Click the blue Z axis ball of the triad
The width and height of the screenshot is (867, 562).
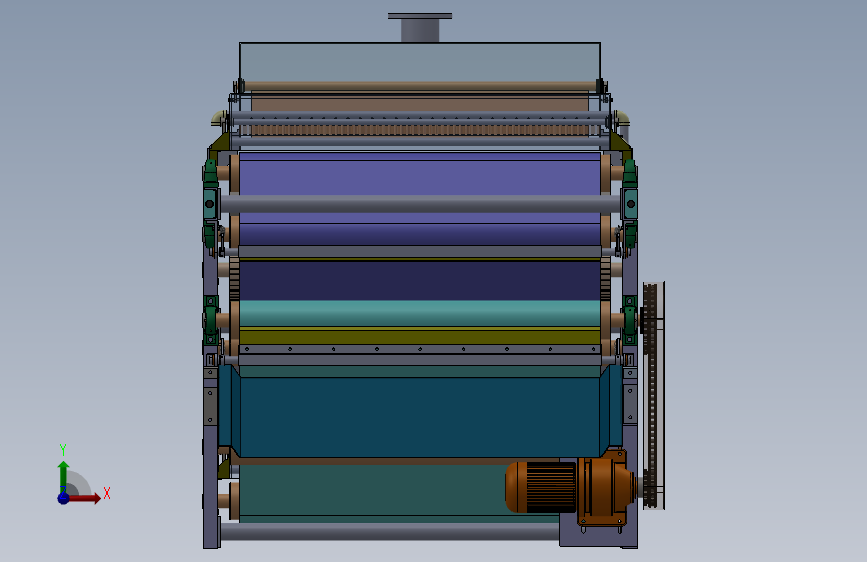(64, 498)
